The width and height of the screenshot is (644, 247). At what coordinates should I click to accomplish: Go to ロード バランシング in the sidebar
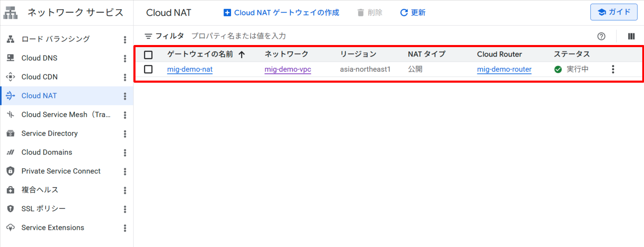56,39
